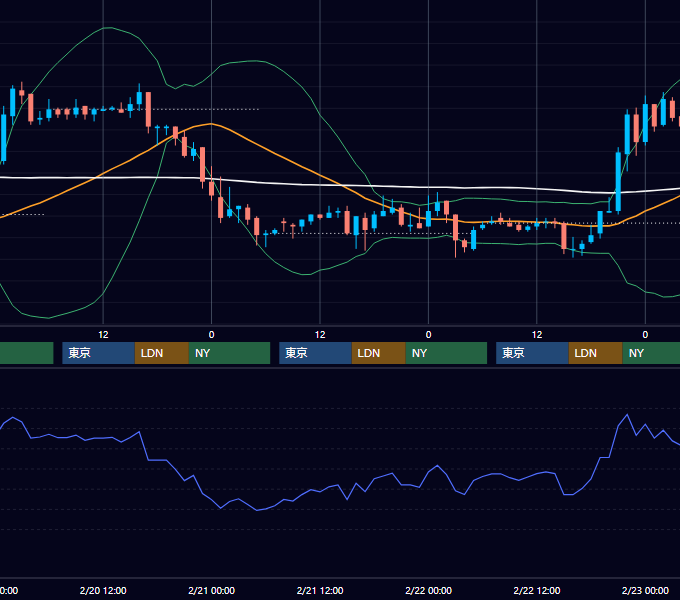Click the 2/22 00:00 date label
Image resolution: width=680 pixels, height=600 pixels.
point(428,590)
